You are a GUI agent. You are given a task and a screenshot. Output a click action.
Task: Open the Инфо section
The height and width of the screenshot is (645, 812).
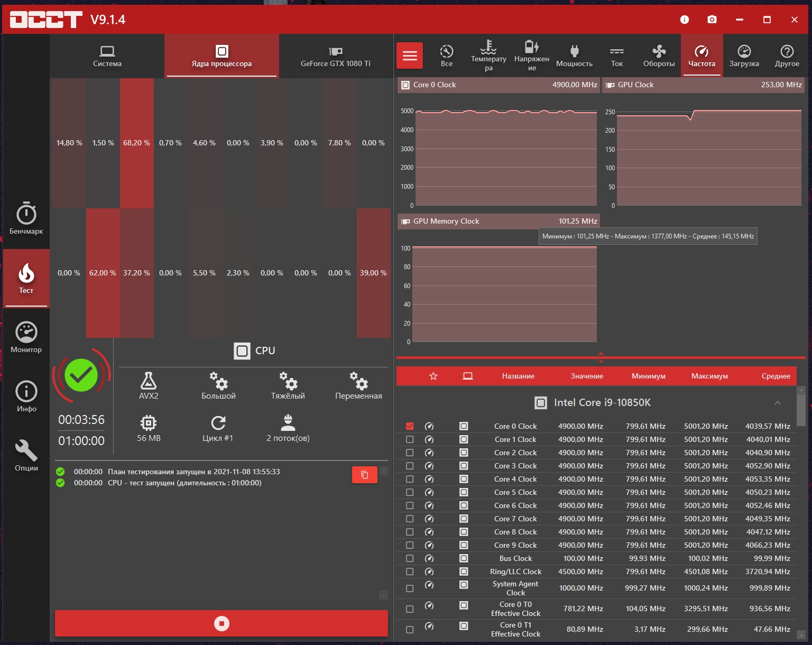click(x=26, y=397)
